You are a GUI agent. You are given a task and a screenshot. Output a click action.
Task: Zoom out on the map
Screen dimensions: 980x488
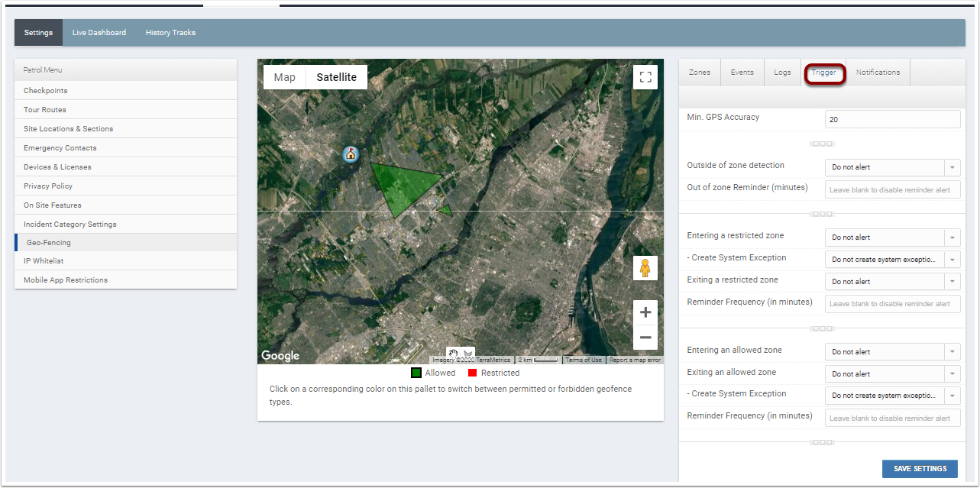645,337
